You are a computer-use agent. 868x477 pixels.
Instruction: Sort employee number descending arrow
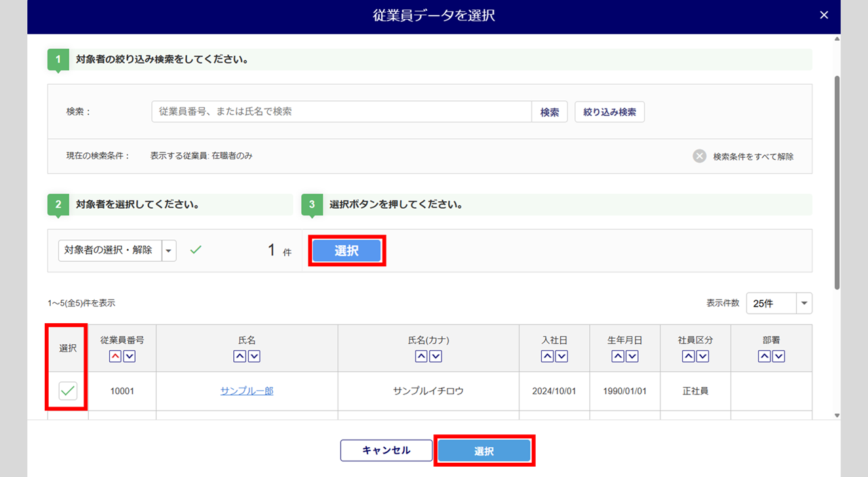(129, 356)
